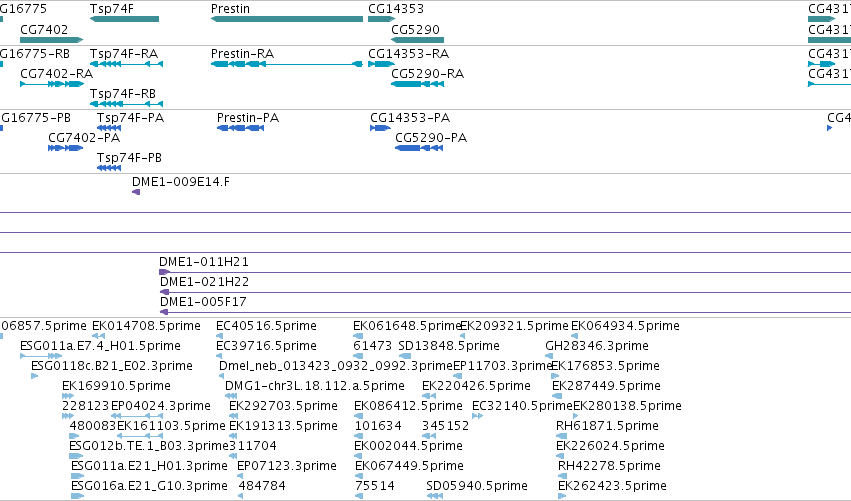Click the EP11703.3prime EST marker

click(458, 376)
